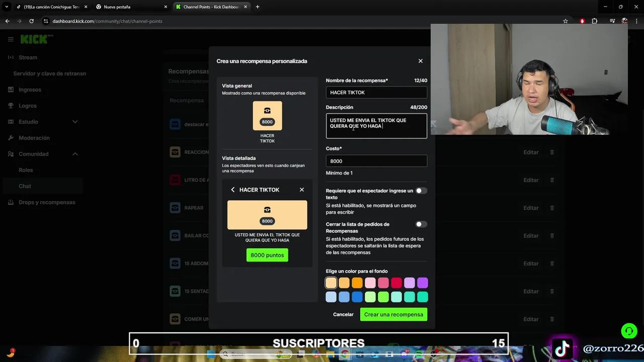Click the red hand extension icon
Screen dimensions: 644x362
pos(582,21)
